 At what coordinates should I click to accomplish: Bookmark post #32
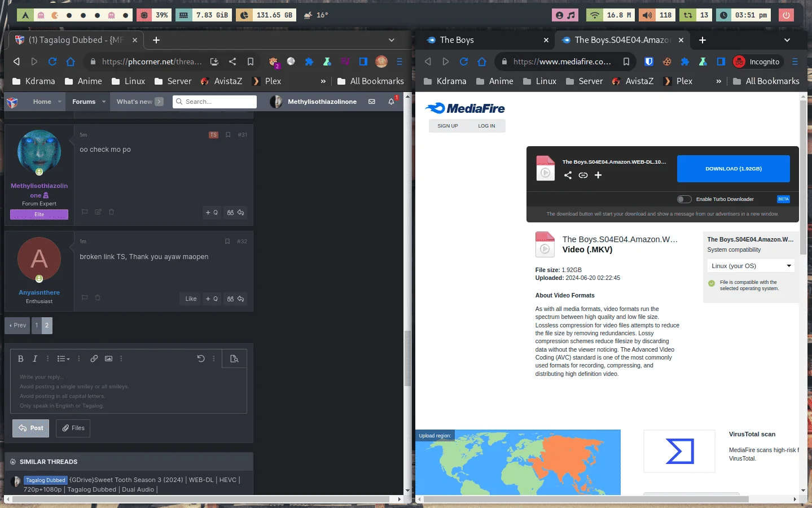click(227, 242)
